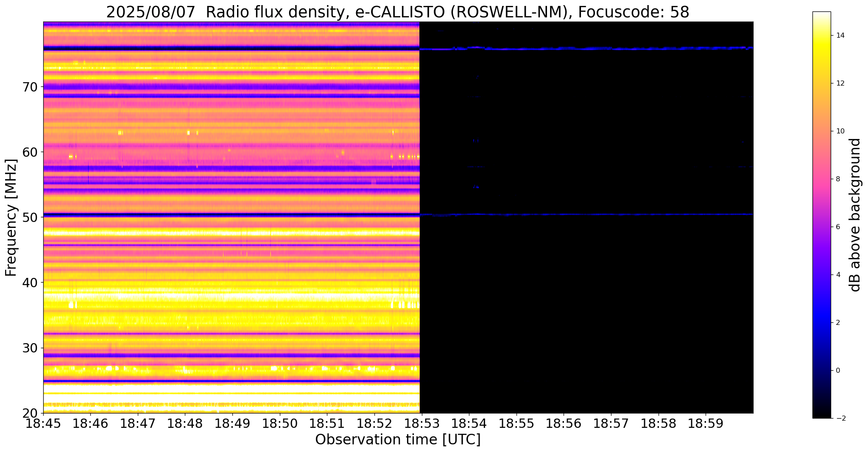Image resolution: width=868 pixels, height=452 pixels.
Task: Click the colorbar tick value 6
Action: 837,227
